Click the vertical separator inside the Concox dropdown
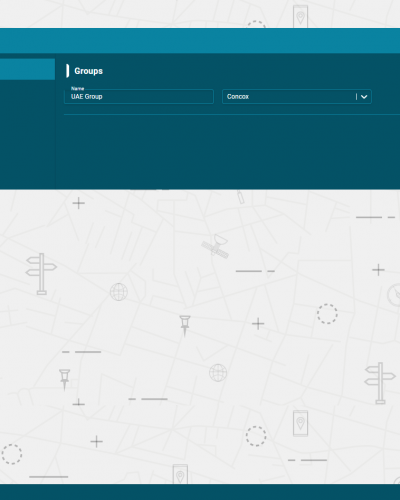This screenshot has height=500, width=400. click(356, 97)
